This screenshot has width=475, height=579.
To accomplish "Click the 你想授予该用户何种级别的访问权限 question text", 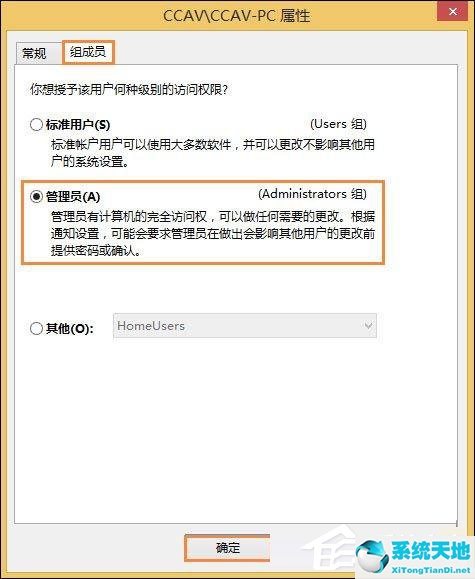I will click(x=129, y=89).
